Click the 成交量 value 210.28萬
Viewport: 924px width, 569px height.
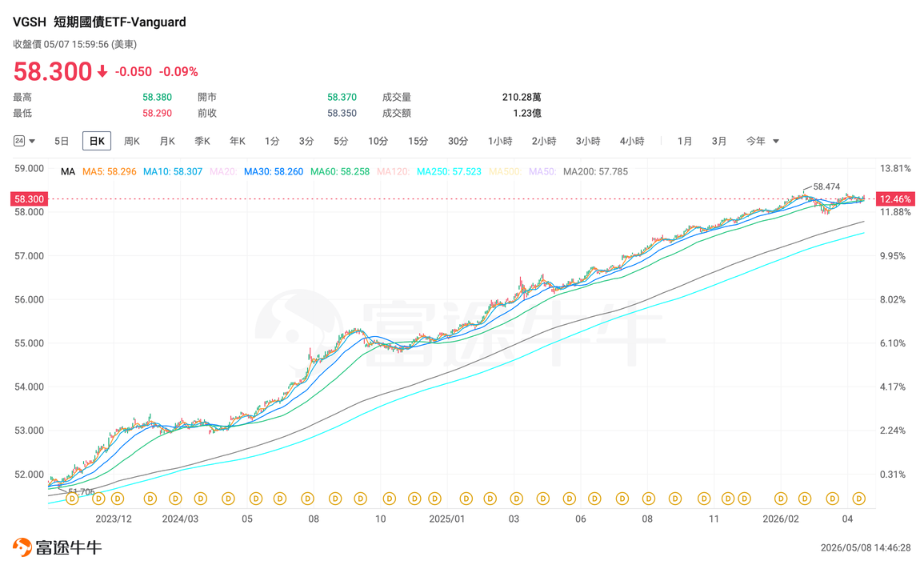pyautogui.click(x=522, y=97)
